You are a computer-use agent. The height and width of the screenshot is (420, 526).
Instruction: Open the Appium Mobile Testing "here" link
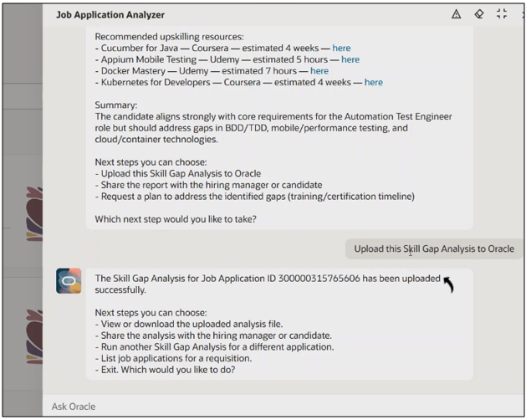pos(350,59)
